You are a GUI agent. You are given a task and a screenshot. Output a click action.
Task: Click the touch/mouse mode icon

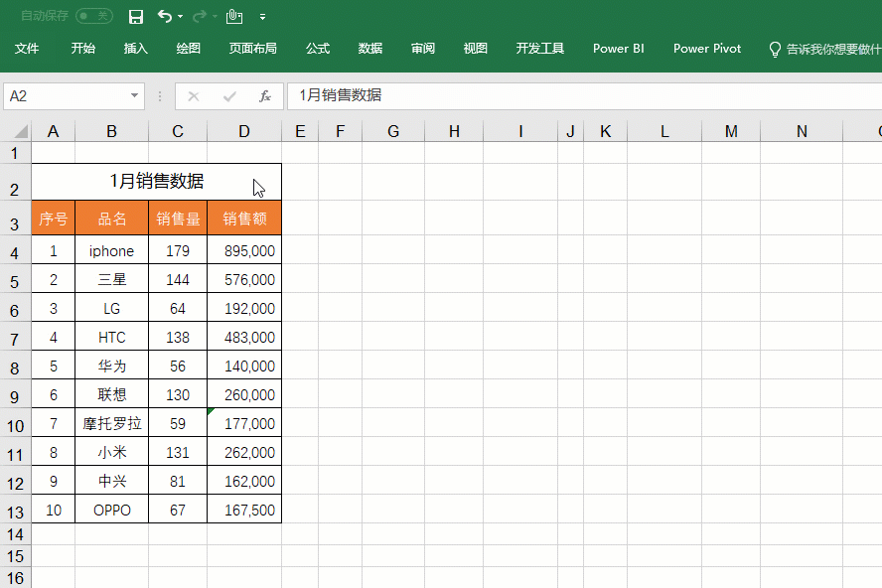tap(233, 16)
